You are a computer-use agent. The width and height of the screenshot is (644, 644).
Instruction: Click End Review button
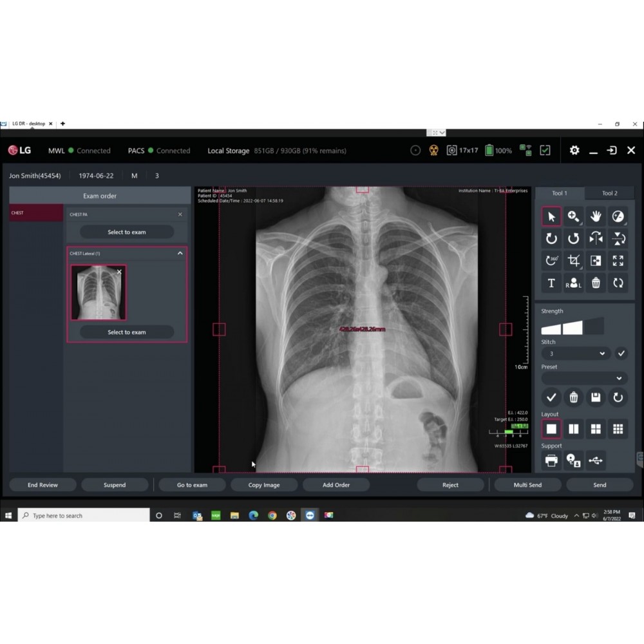[x=43, y=485]
